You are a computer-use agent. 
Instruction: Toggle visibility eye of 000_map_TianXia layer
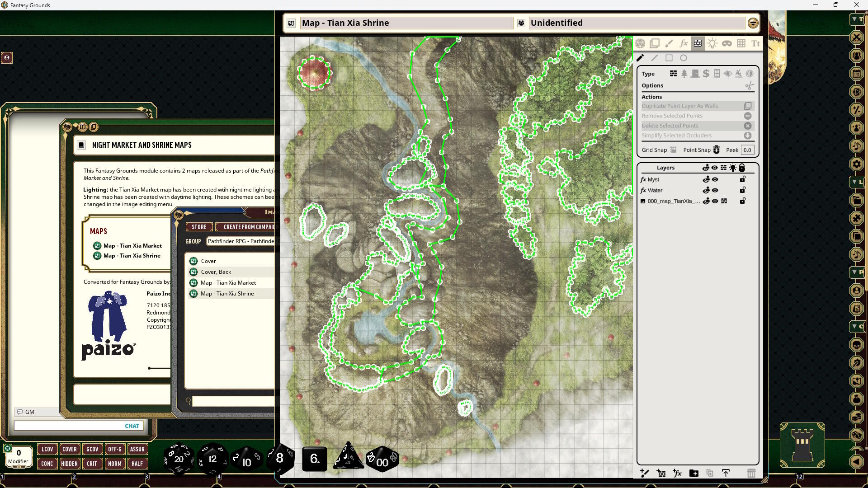(715, 201)
